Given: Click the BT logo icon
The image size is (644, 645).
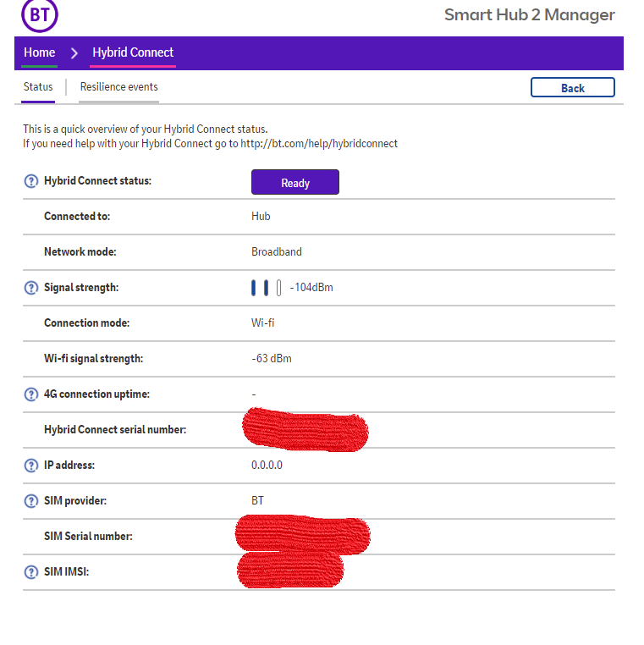Looking at the screenshot, I should (x=40, y=15).
